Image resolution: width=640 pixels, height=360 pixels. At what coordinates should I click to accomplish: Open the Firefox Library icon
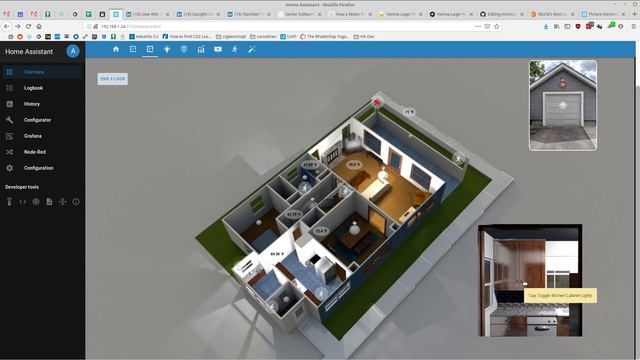click(557, 26)
